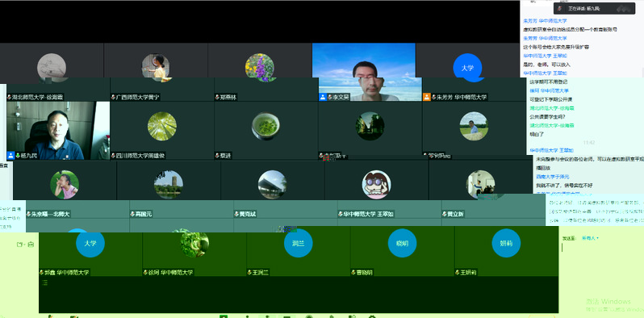This screenshot has width=644, height=318.
Task: Click the muted mic icon beside 王润兰
Action: tap(249, 272)
